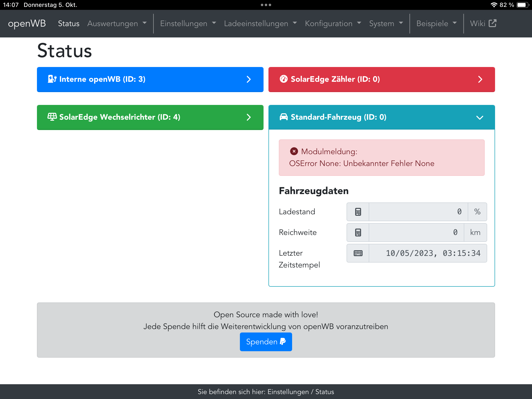Click the car icon on Standard-Fahrzeug
Image resolution: width=532 pixels, height=399 pixels.
283,117
